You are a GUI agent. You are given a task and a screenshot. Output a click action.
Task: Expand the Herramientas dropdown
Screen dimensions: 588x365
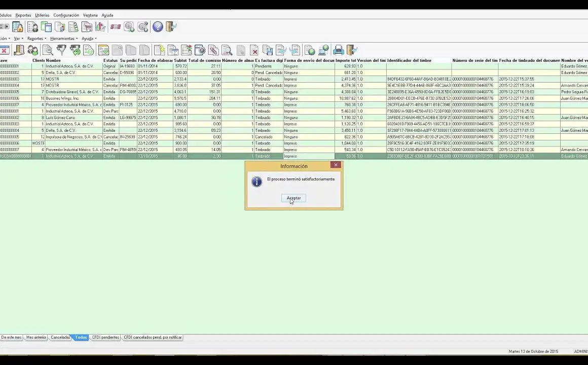tap(63, 39)
